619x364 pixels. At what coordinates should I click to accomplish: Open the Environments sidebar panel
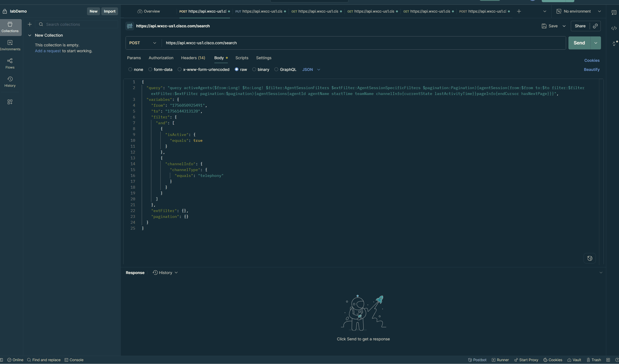click(x=10, y=45)
